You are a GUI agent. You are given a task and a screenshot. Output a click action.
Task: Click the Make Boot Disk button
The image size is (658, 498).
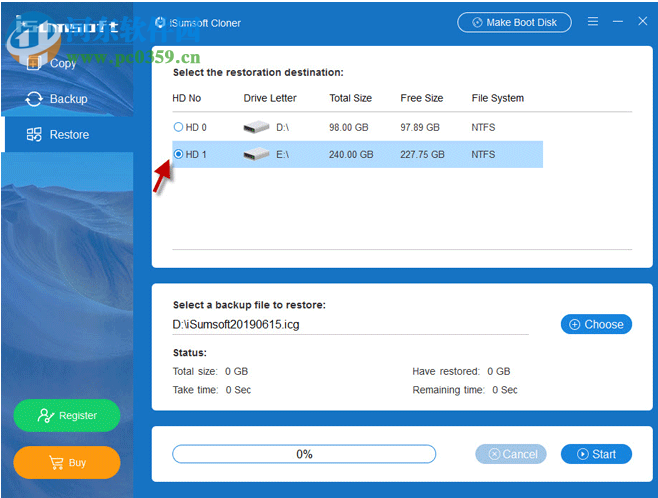pyautogui.click(x=514, y=22)
